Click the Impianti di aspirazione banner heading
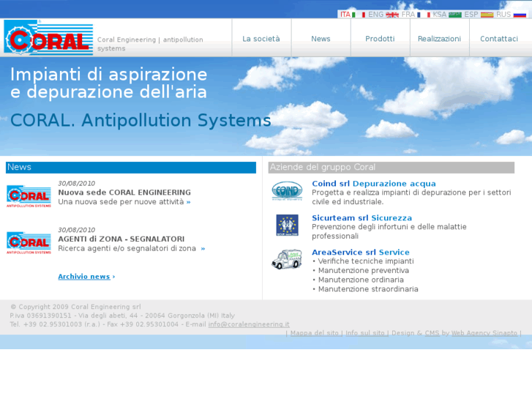Viewport: 532px width, 399px height. (108, 83)
